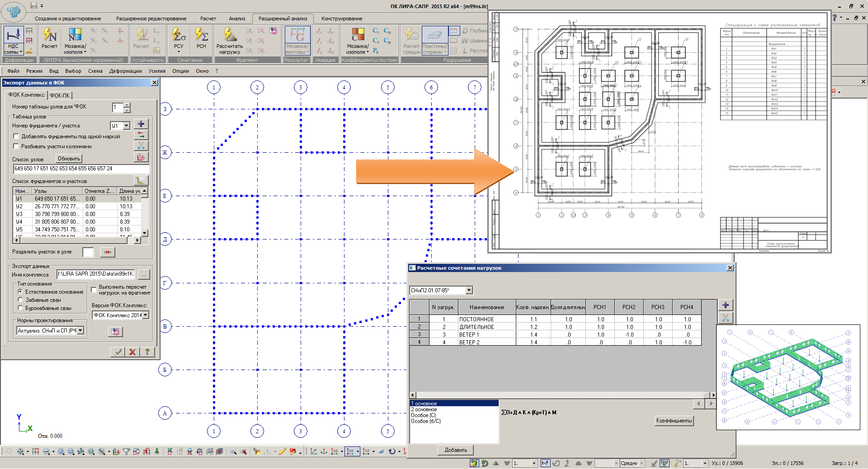Click the scissors icon in export dialog

(141, 145)
